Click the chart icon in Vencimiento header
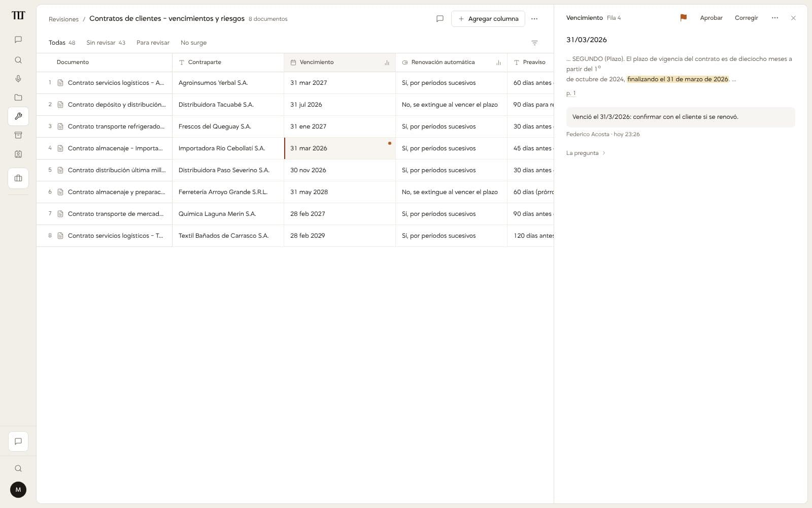The width and height of the screenshot is (812, 508). pos(387,62)
